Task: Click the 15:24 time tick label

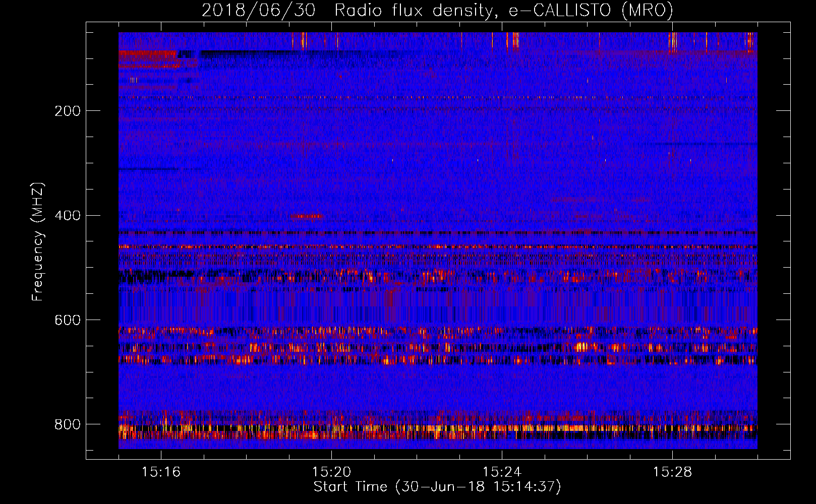Action: pos(502,472)
